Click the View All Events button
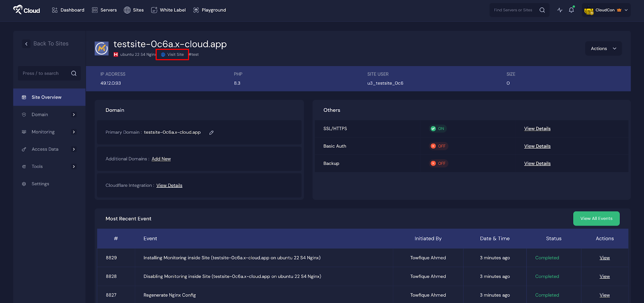The width and height of the screenshot is (644, 303). pos(596,219)
